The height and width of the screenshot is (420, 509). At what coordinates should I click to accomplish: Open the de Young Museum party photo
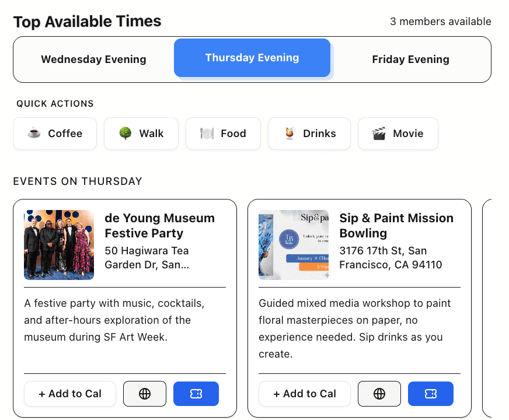coord(59,245)
